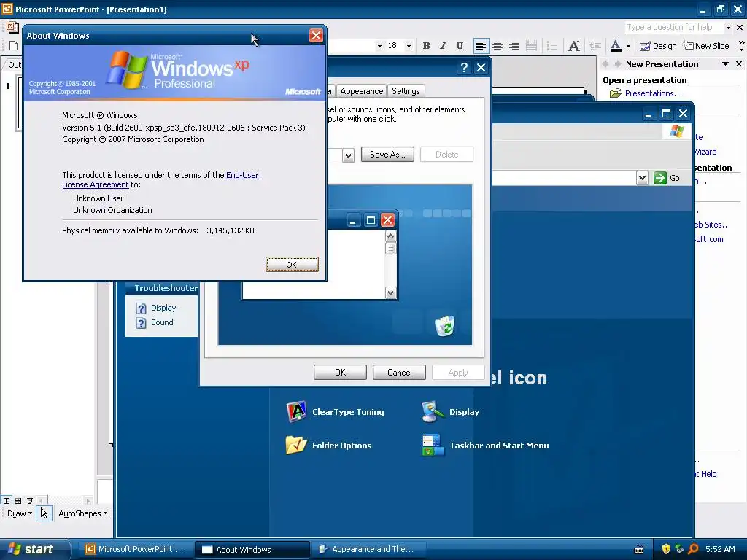
Task: Click OK in About Windows dialog
Action: point(292,264)
